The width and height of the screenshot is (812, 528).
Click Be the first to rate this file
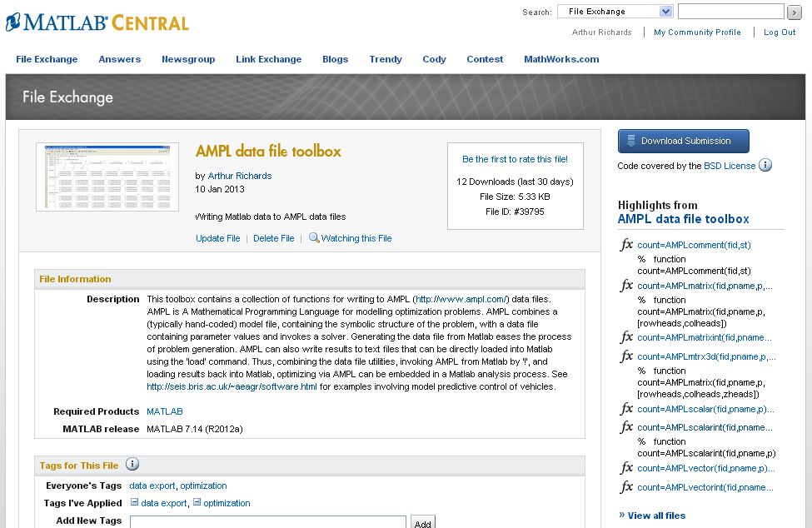pos(515,159)
